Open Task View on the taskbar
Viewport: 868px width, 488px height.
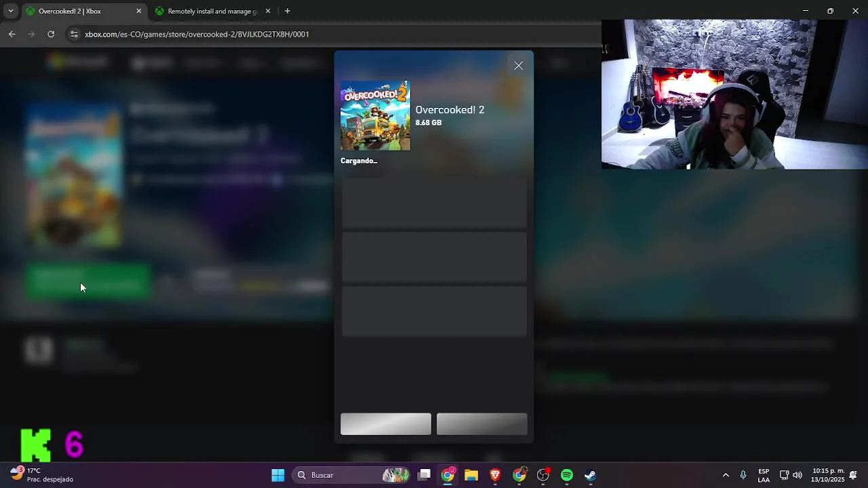pyautogui.click(x=425, y=475)
